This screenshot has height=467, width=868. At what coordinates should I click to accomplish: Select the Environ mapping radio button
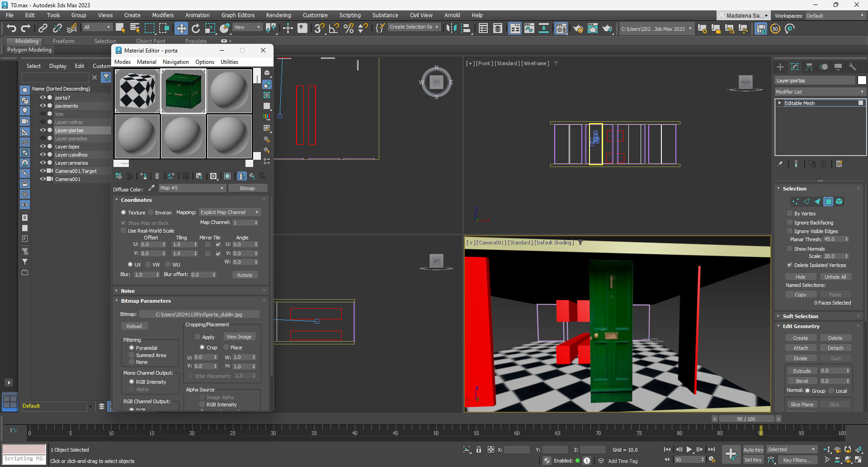coord(151,213)
